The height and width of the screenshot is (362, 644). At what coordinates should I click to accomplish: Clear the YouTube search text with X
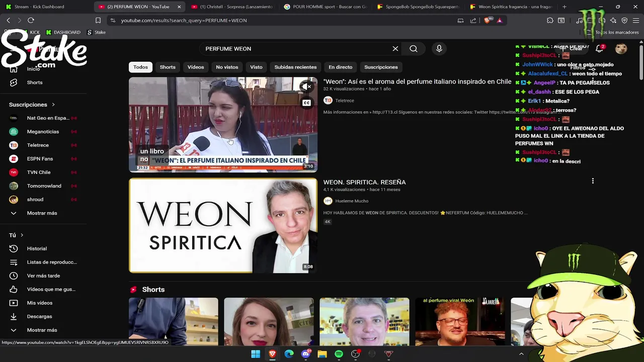(395, 49)
